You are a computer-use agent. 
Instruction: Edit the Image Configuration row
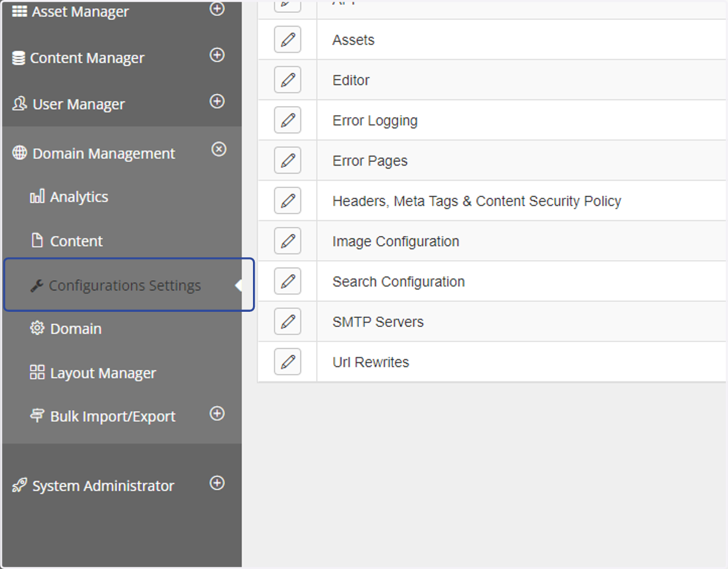(x=288, y=241)
